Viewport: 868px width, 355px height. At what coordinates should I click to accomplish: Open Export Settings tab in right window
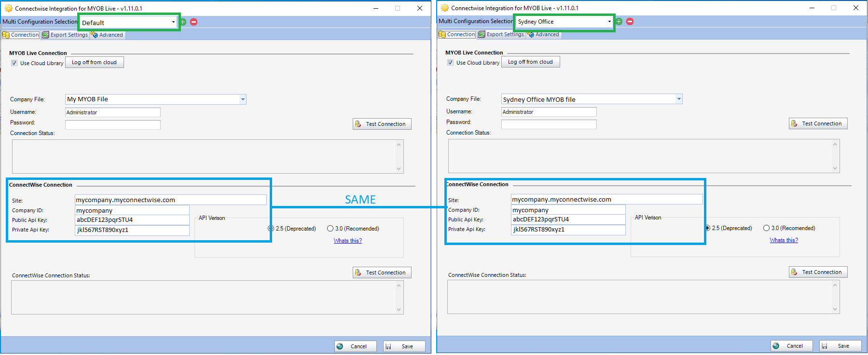[x=501, y=34]
